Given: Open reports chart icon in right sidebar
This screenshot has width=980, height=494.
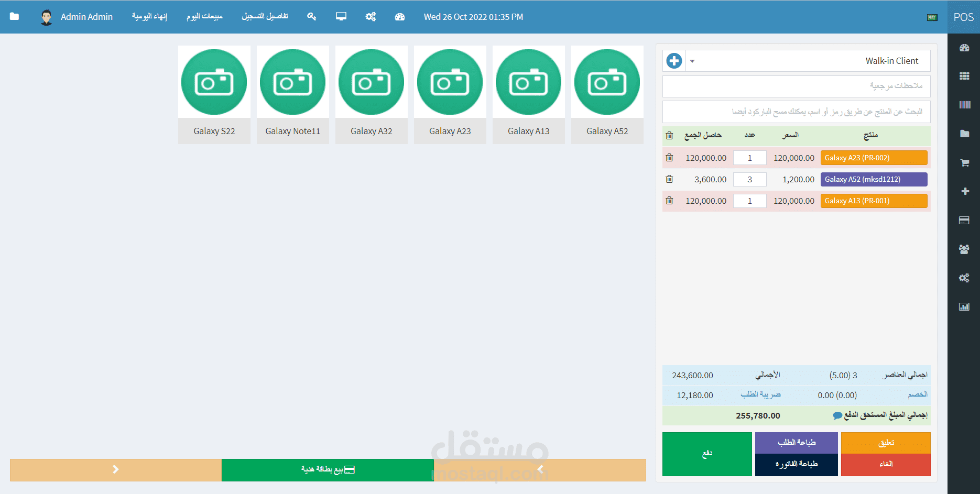Looking at the screenshot, I should (x=964, y=306).
